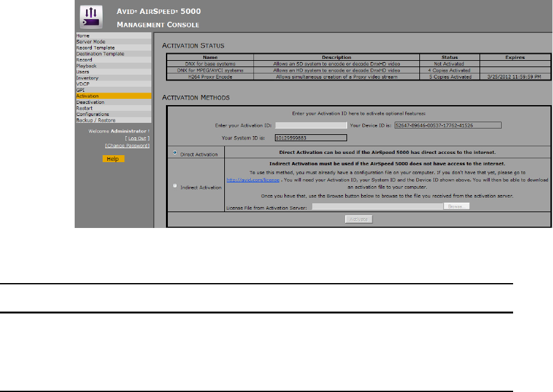Click the 'DNX for MPEG/AVCI systems' cell
The width and height of the screenshot is (553, 392).
click(210, 70)
